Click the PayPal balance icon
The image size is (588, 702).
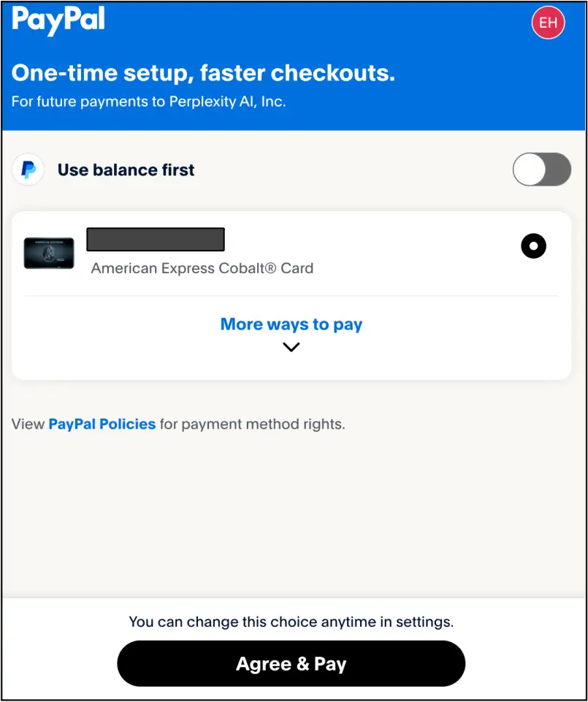pos(28,170)
